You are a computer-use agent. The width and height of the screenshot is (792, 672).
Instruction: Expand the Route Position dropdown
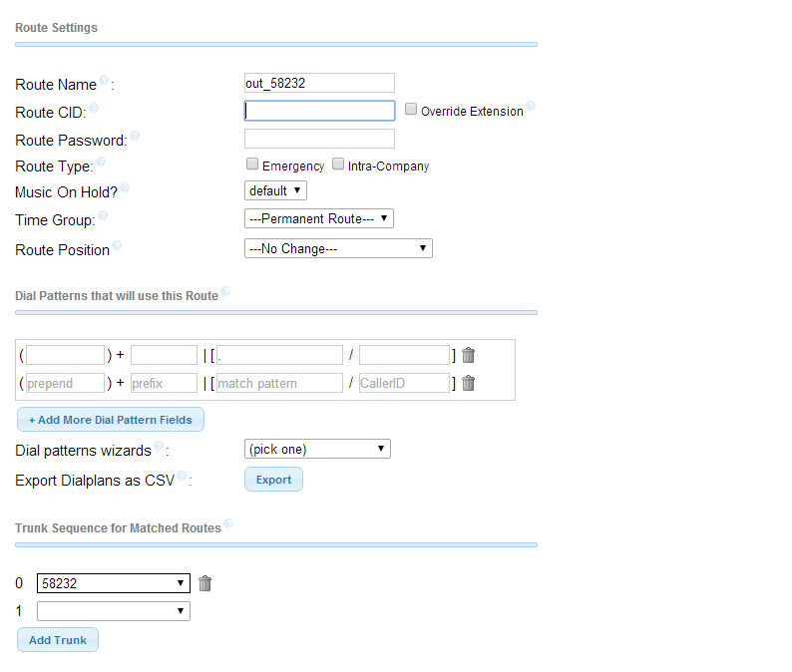point(338,248)
